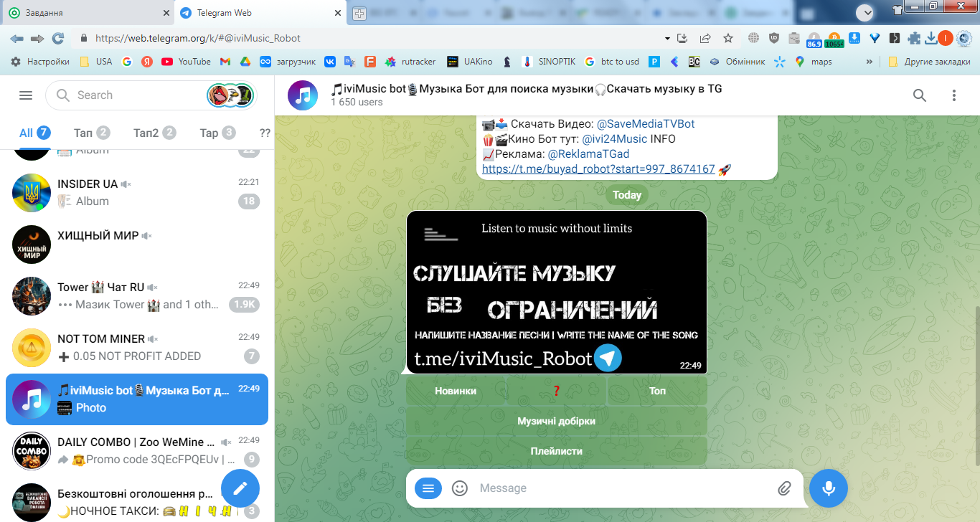Open the music promo photo
Screen dimensions: 980x522
(x=557, y=292)
